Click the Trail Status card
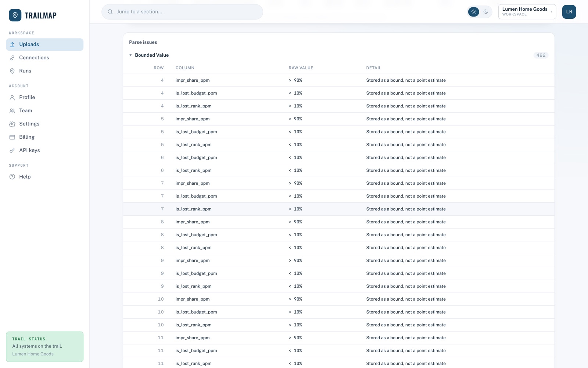588x368 pixels. (44, 347)
